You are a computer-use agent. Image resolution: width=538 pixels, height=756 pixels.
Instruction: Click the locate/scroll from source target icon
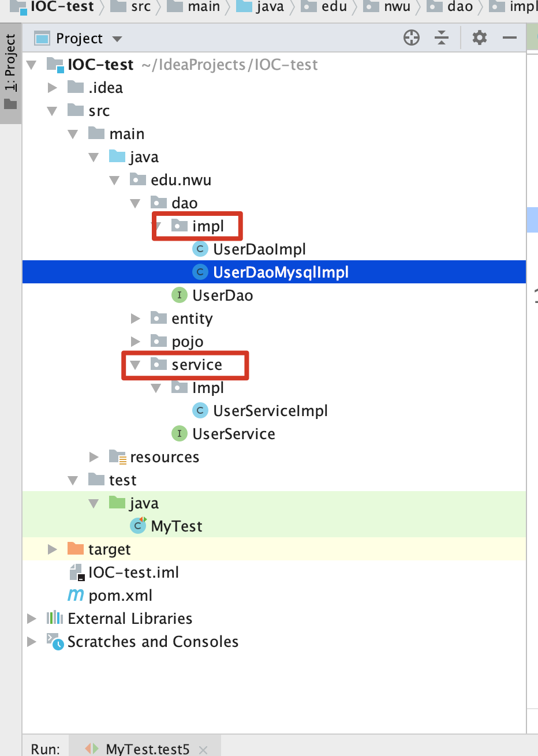pos(412,38)
